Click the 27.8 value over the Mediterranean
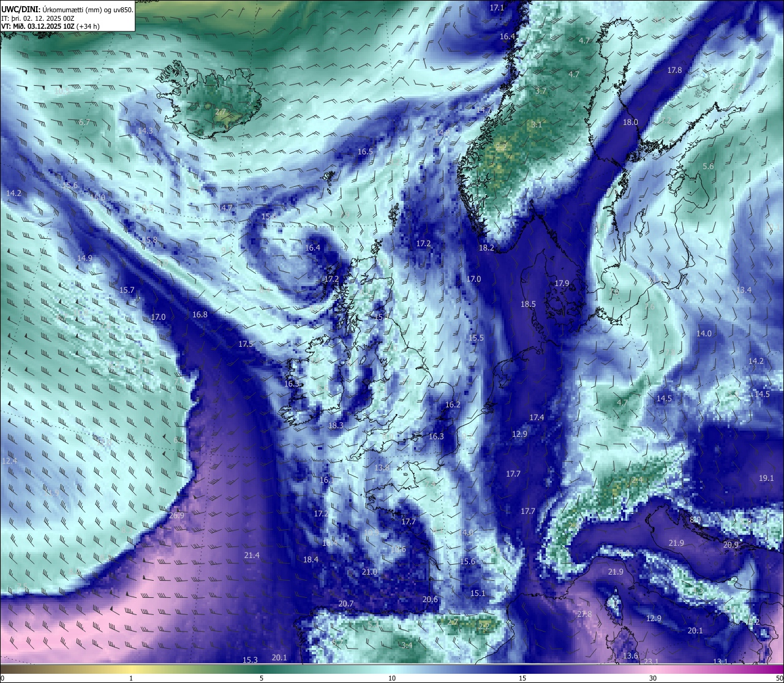The width and height of the screenshot is (784, 683). [x=584, y=614]
